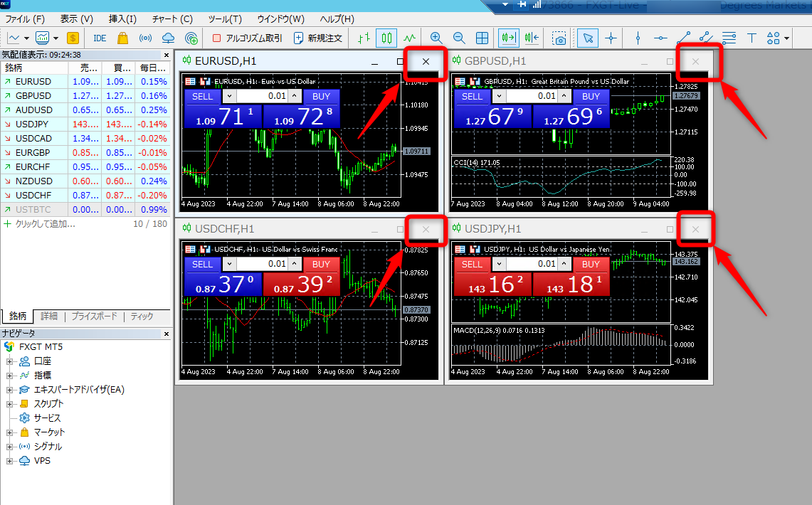812x505 pixels.
Task: Open volume dropdown on GBPUSD chart
Action: pyautogui.click(x=499, y=96)
